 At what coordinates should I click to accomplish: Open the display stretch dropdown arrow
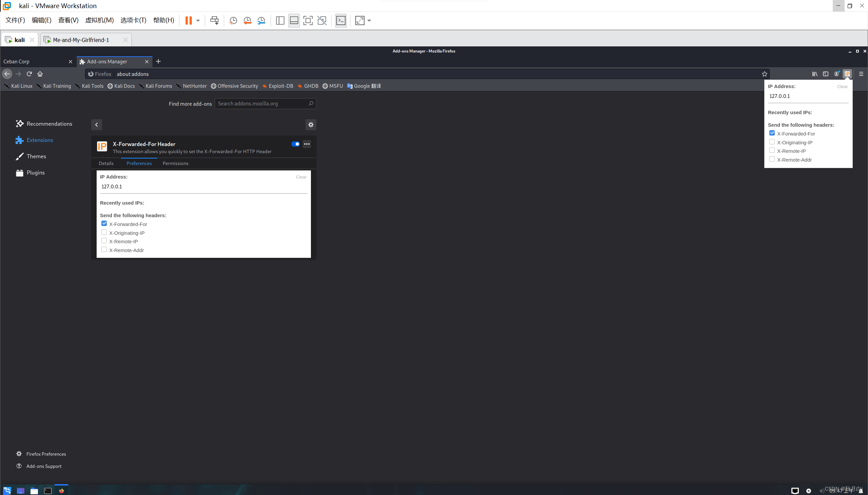click(x=369, y=20)
